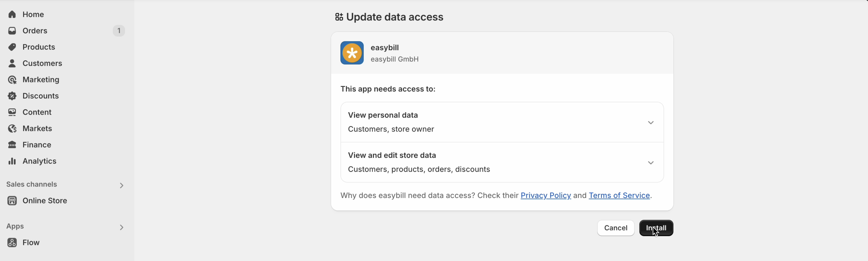Expand the Sales channels section arrow
Screen dimensions: 868x261
[122, 186]
